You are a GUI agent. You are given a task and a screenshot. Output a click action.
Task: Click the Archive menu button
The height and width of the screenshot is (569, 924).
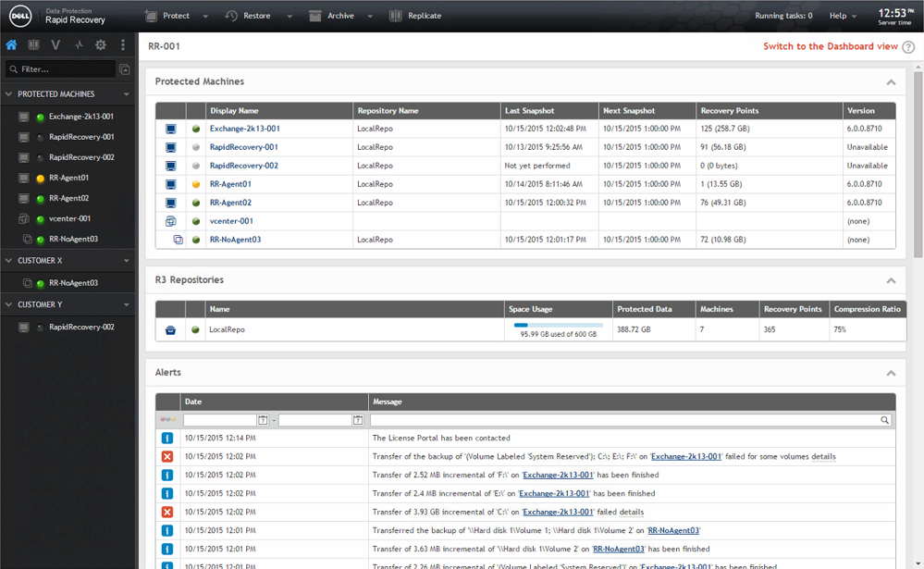point(332,16)
